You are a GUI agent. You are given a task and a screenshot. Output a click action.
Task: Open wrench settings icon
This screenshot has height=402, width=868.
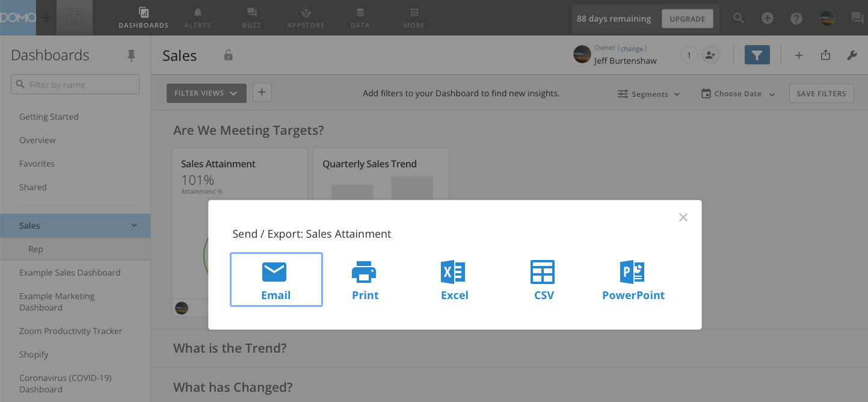click(852, 55)
